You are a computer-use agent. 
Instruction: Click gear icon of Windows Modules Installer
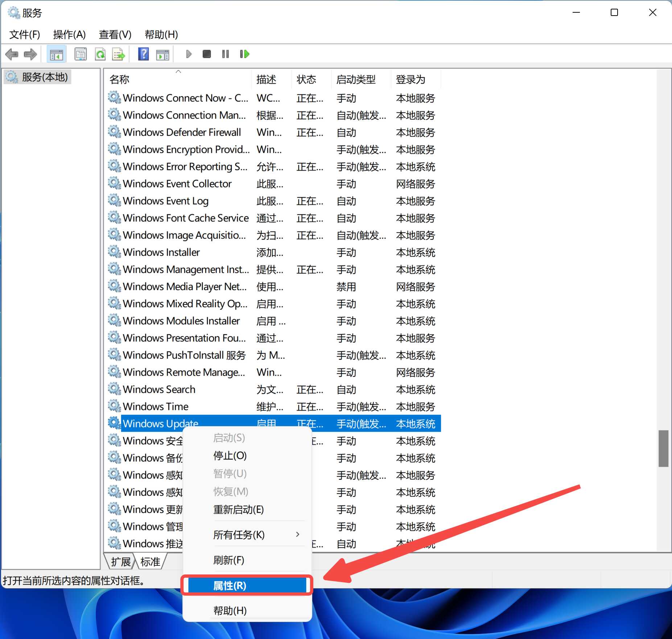tap(114, 321)
